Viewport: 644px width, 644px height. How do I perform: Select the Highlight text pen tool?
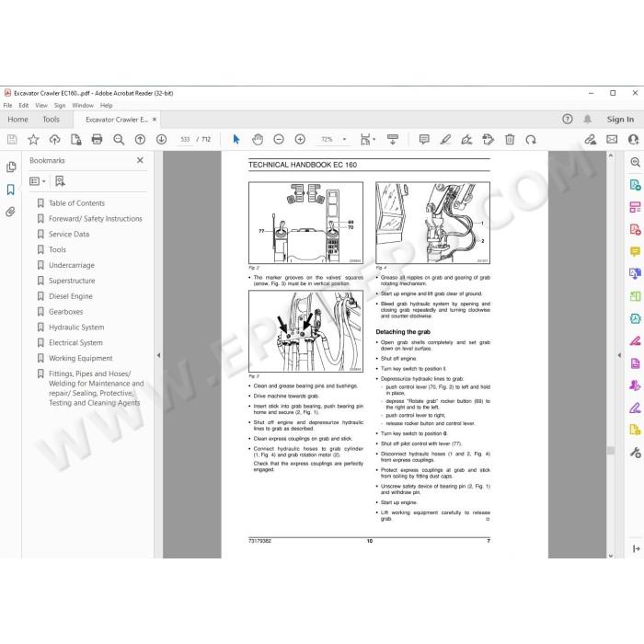point(445,140)
